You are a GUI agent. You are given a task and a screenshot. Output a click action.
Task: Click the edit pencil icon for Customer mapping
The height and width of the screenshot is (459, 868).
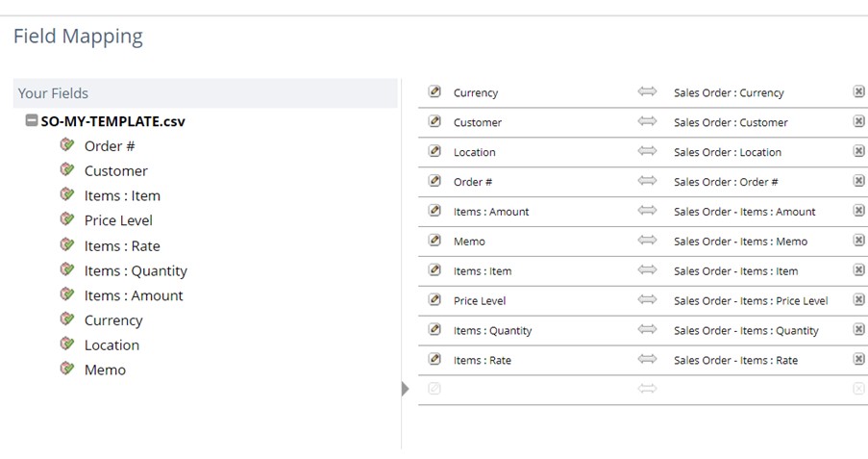434,122
